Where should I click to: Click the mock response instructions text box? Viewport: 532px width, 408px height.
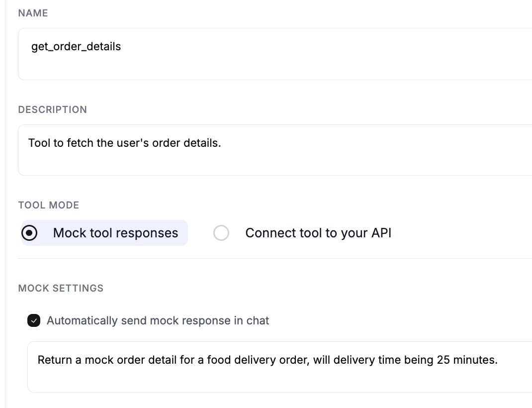pos(249,367)
